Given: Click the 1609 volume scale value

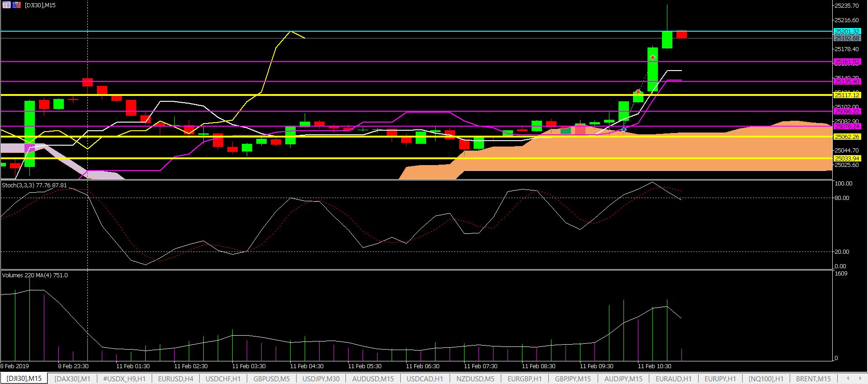Looking at the screenshot, I should click(x=841, y=274).
